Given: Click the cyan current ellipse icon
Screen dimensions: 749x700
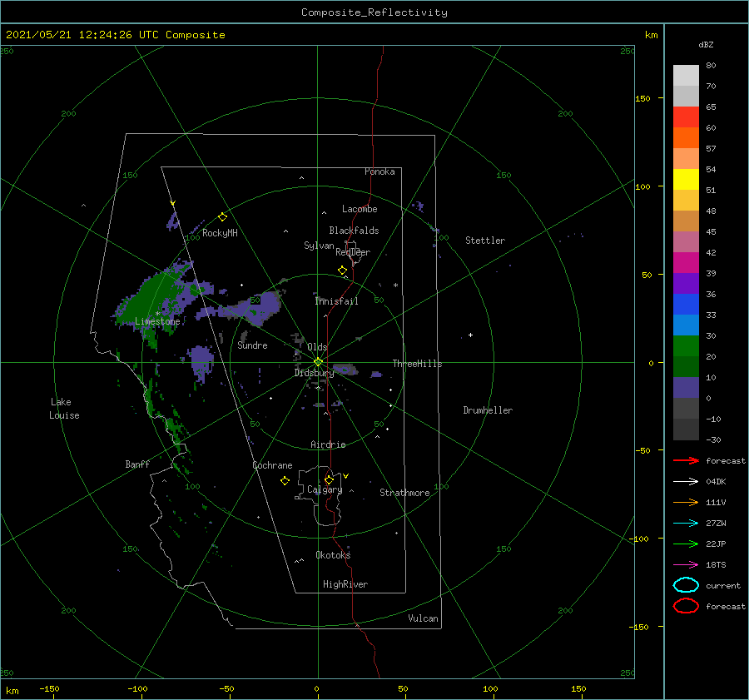Looking at the screenshot, I should click(686, 585).
